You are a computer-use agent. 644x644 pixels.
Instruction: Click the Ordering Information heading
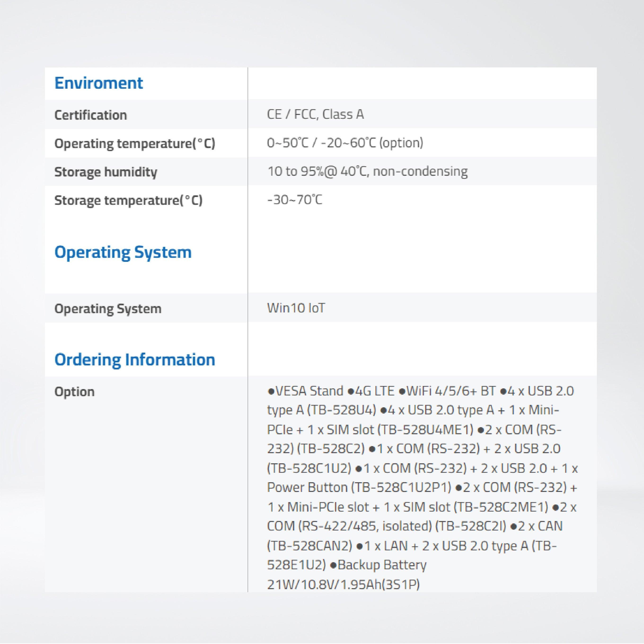pos(135,359)
